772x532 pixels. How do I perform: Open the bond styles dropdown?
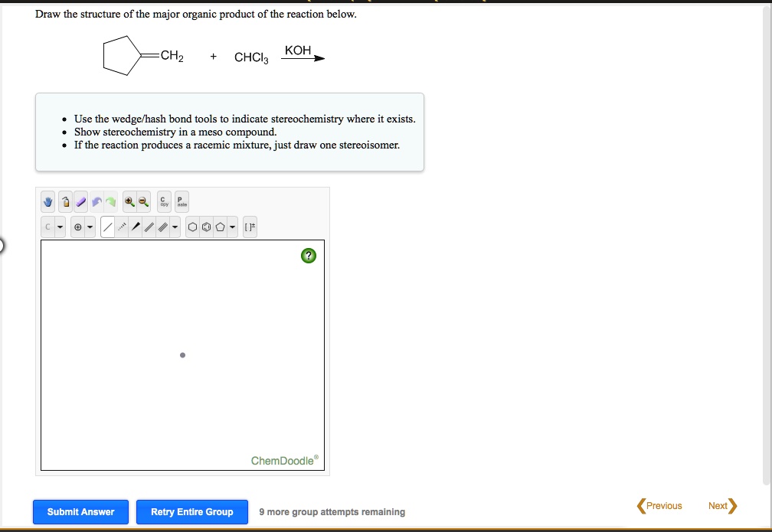click(x=175, y=227)
